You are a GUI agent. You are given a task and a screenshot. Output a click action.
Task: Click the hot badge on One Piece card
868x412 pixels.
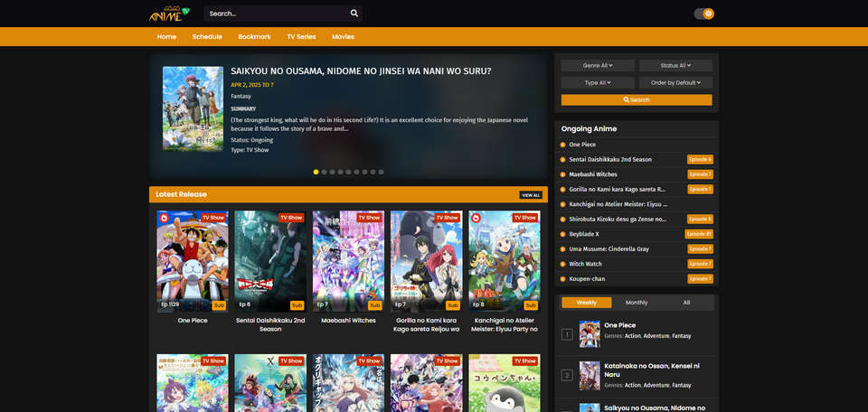(x=164, y=218)
